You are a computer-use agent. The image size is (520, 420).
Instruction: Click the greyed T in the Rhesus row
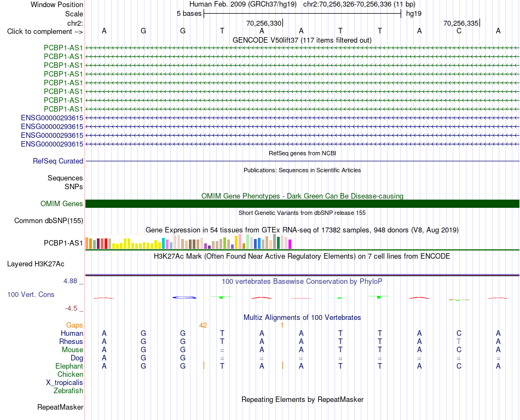459,341
